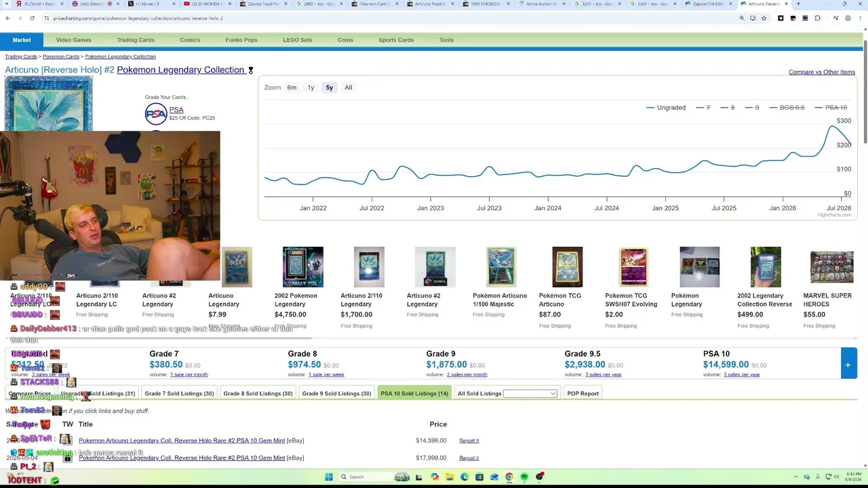
Task: Expand more grades with the plus button
Action: (x=848, y=365)
